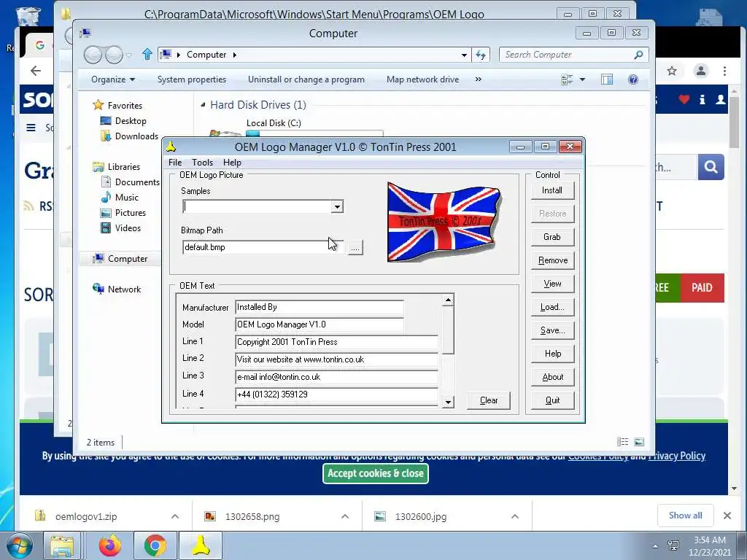The width and height of the screenshot is (747, 560).
Task: Open the File menu in OEM Logo Manager
Action: click(x=175, y=163)
